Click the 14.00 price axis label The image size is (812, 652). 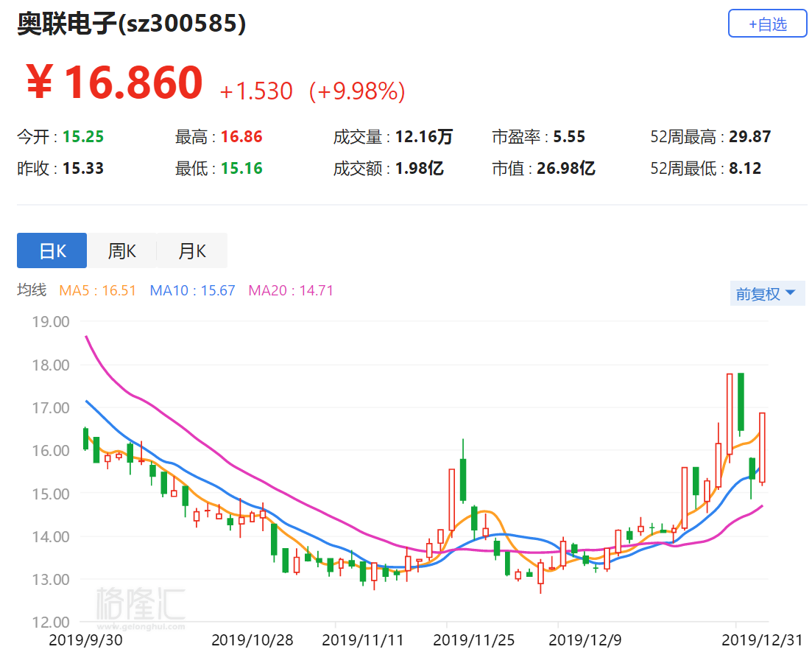point(51,537)
